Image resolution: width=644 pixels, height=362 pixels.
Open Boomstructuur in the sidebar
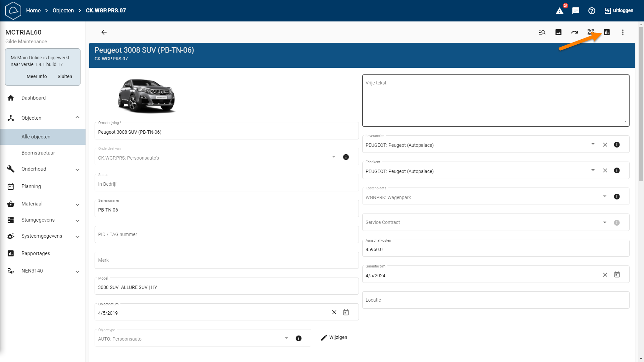(38, 153)
